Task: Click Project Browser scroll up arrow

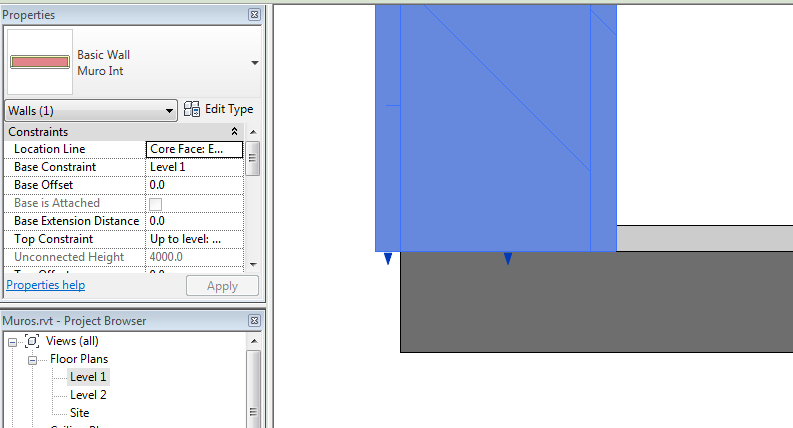Action: tap(254, 341)
